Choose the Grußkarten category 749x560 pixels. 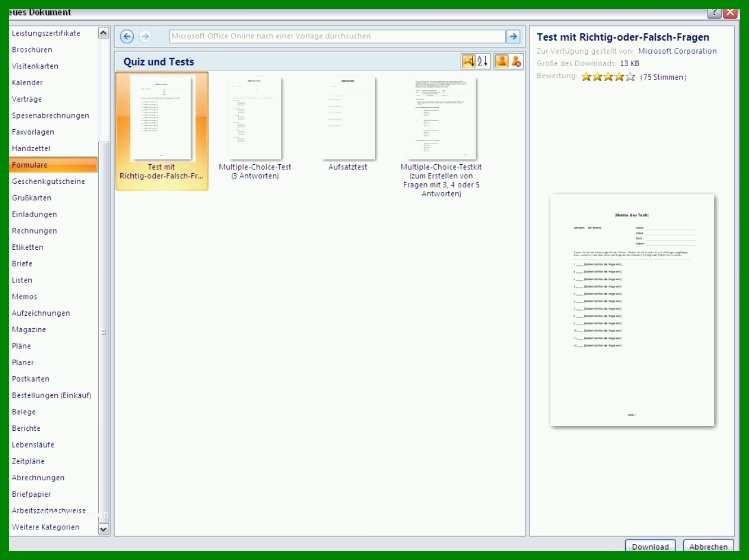pos(31,198)
